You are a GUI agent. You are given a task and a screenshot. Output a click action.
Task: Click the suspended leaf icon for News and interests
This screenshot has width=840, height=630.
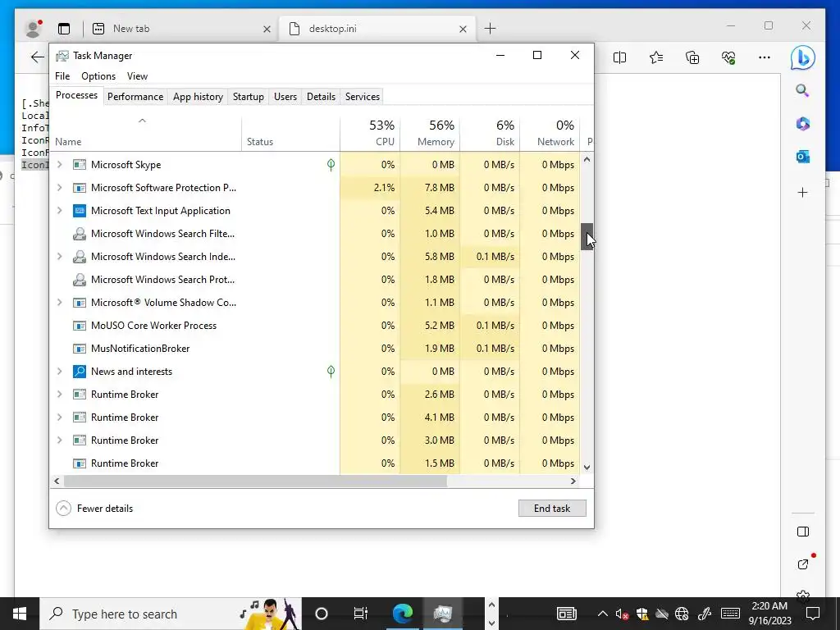[x=331, y=372]
